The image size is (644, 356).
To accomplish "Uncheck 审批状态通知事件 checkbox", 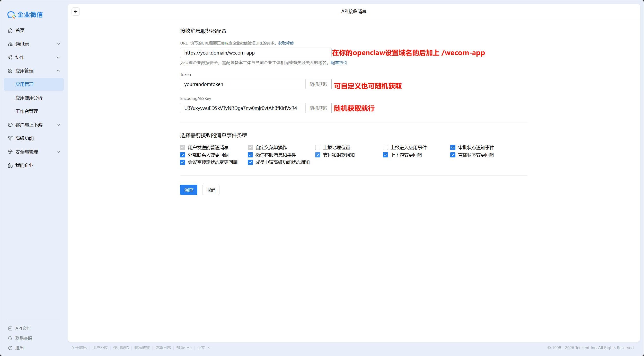I will tap(453, 147).
